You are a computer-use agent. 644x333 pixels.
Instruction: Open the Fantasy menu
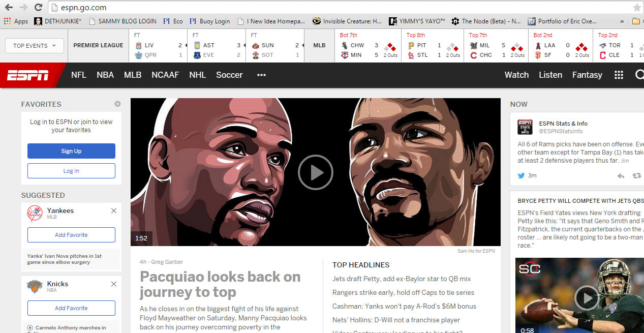(x=587, y=75)
